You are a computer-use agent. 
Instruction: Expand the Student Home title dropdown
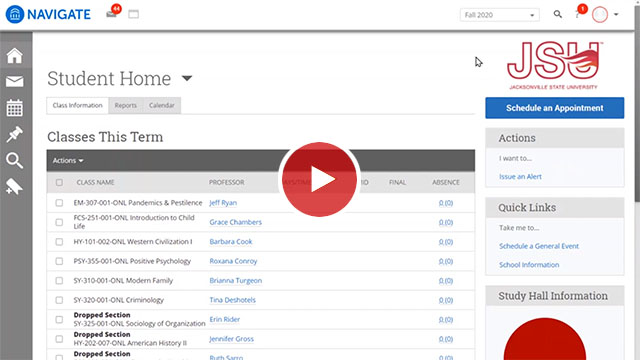(x=187, y=78)
